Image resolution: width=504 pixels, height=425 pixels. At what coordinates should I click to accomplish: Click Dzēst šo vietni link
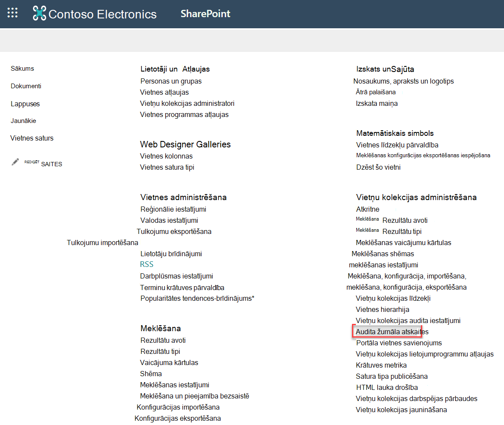379,167
